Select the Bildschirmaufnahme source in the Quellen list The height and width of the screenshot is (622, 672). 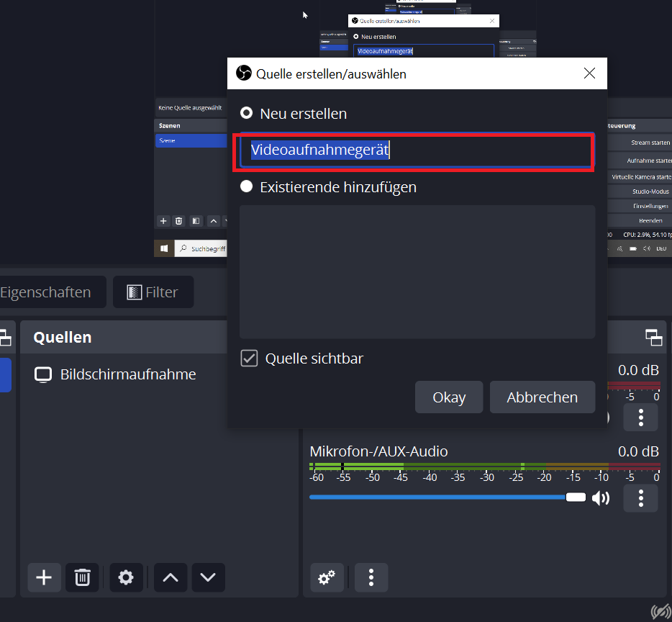pyautogui.click(x=127, y=374)
